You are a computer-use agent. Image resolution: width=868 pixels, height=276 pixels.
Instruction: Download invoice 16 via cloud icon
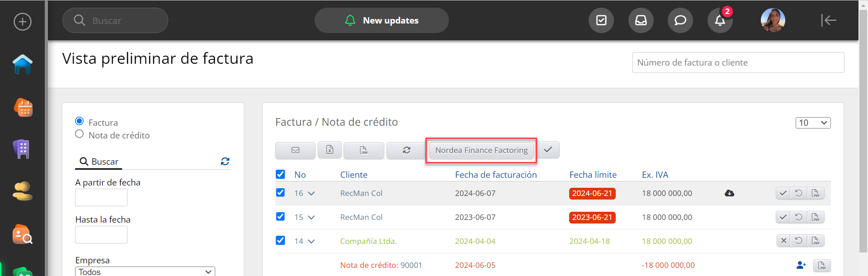[729, 193]
